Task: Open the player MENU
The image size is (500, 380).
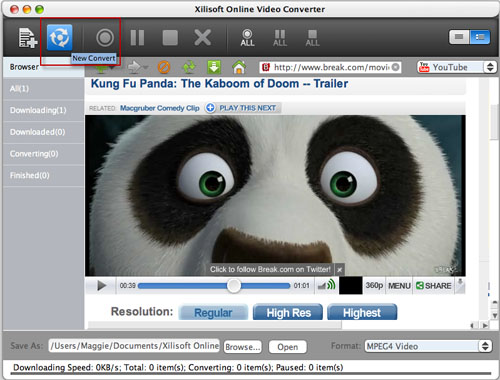Action: (x=399, y=286)
